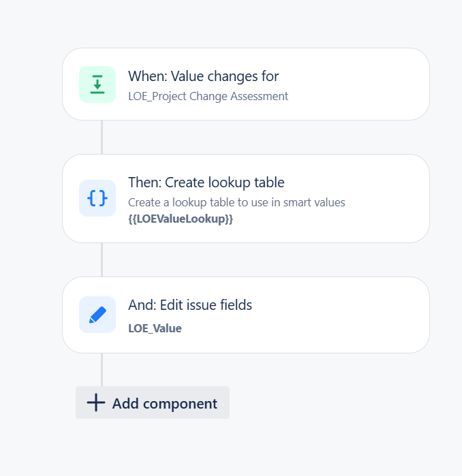Open the 'Then: Create lookup table' title
The image size is (462, 476).
point(206,183)
